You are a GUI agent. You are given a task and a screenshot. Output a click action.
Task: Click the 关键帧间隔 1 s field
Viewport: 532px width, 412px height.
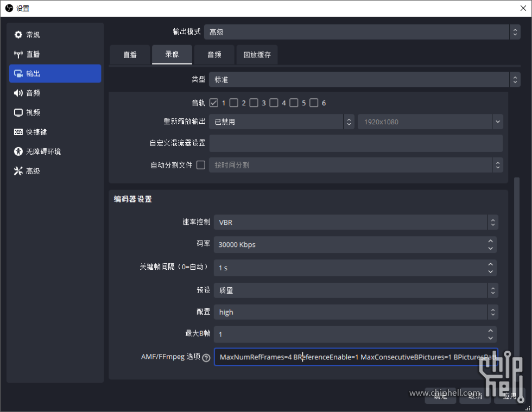(x=355, y=268)
